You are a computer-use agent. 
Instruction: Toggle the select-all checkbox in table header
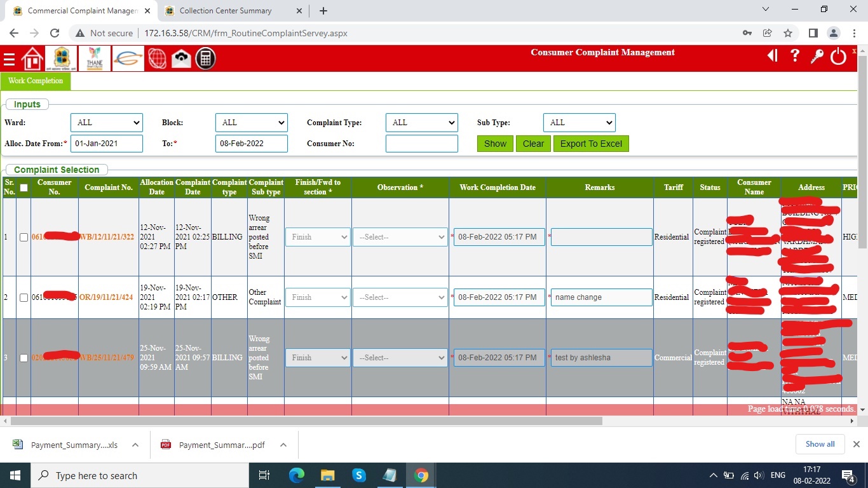pos(24,187)
